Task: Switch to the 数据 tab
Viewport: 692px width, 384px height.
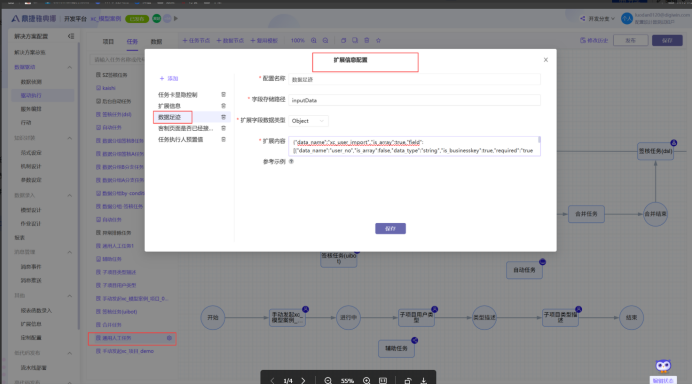Action: point(156,41)
